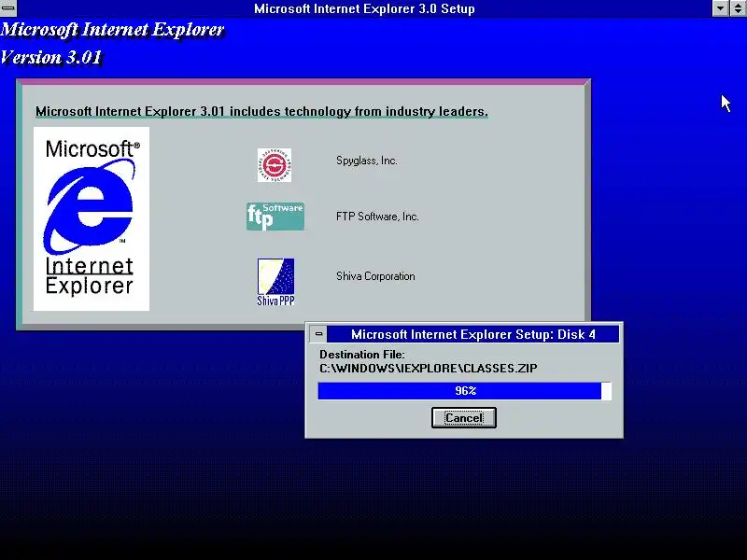This screenshot has width=747, height=560.
Task: Click the Shiva PPP logo
Action: click(275, 282)
